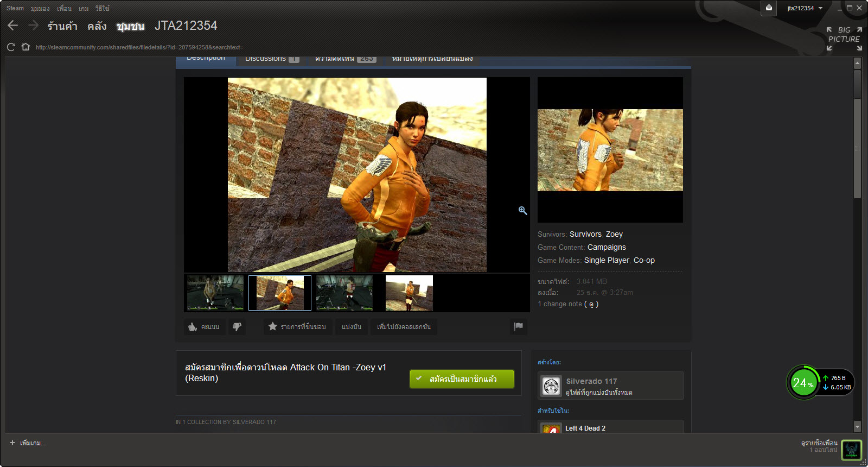The height and width of the screenshot is (467, 868).
Task: Open the Left 4 Dead 2 link
Action: click(x=585, y=428)
